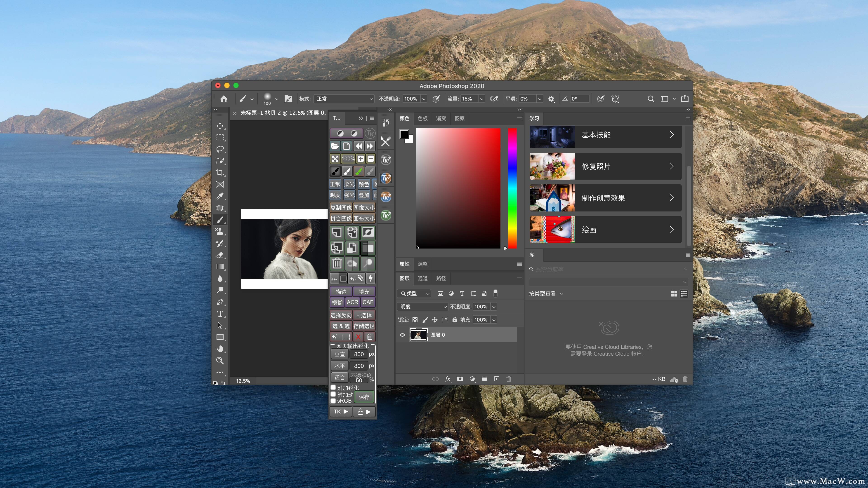Select the Lasso tool

click(220, 149)
